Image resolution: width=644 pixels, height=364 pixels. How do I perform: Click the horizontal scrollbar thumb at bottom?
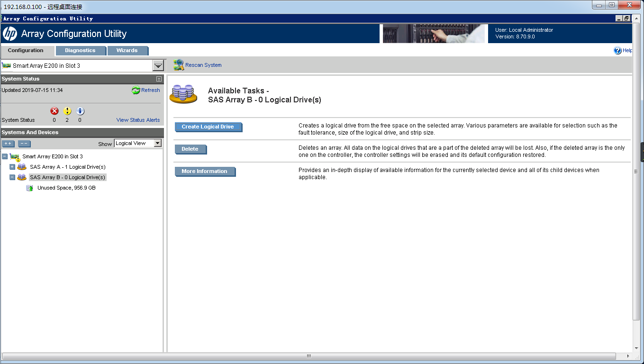click(x=308, y=356)
